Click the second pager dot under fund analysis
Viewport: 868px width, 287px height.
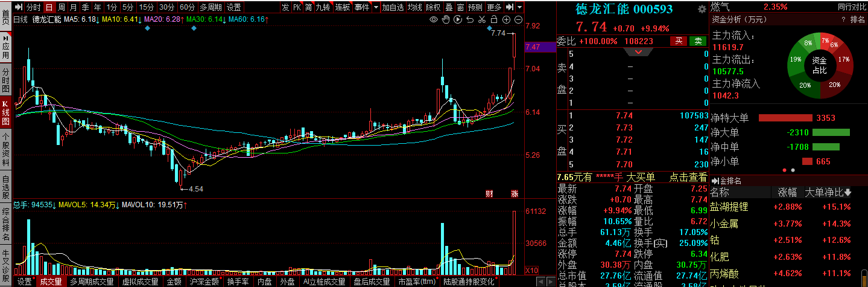793,170
